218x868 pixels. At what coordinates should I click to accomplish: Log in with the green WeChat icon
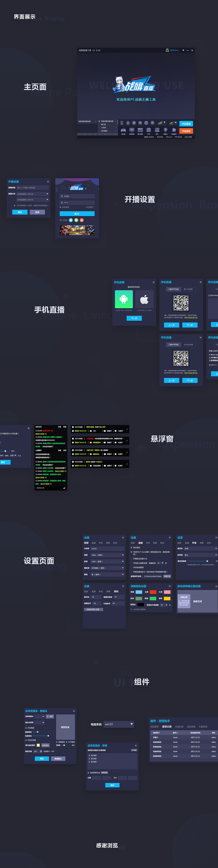coord(76,220)
